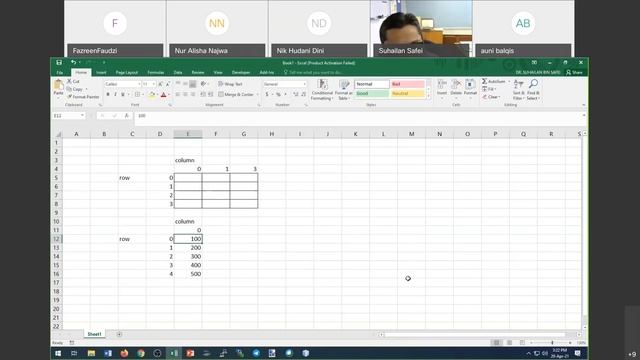
Task: Open Find & Select tool
Action: click(x=533, y=90)
